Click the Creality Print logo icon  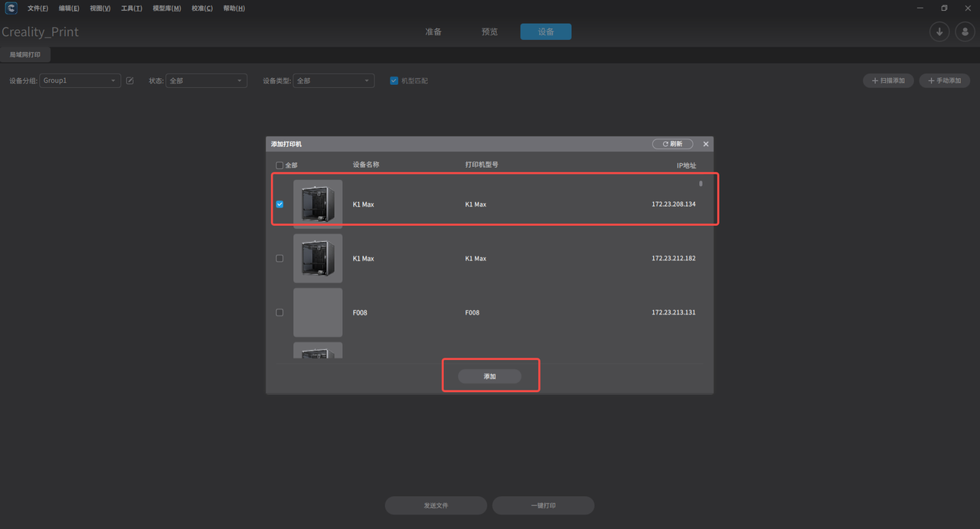click(11, 8)
